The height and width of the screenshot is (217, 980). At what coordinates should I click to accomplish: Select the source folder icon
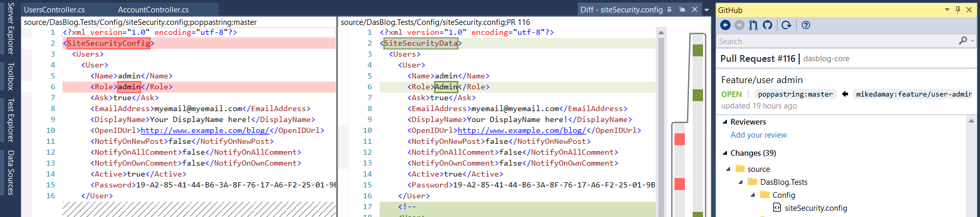point(740,169)
